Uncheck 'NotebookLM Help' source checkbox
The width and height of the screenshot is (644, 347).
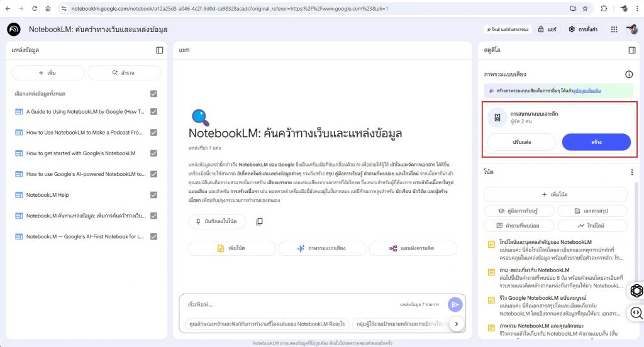tap(153, 195)
